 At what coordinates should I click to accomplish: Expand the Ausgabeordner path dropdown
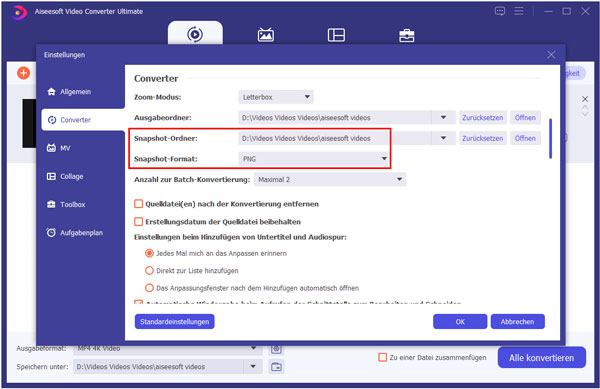pyautogui.click(x=443, y=117)
